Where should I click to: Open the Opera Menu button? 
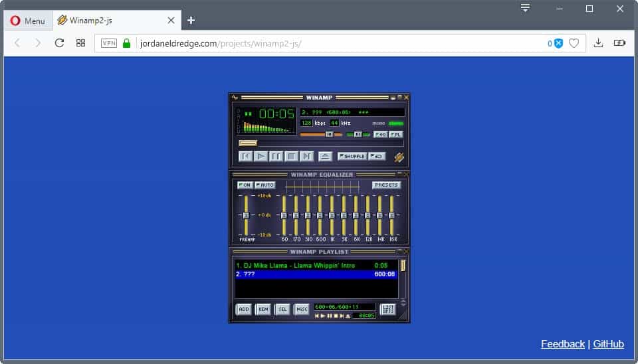coord(28,21)
